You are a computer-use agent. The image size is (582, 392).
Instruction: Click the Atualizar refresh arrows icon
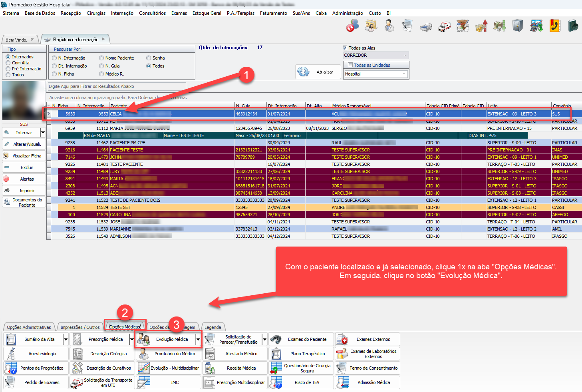[x=303, y=72]
